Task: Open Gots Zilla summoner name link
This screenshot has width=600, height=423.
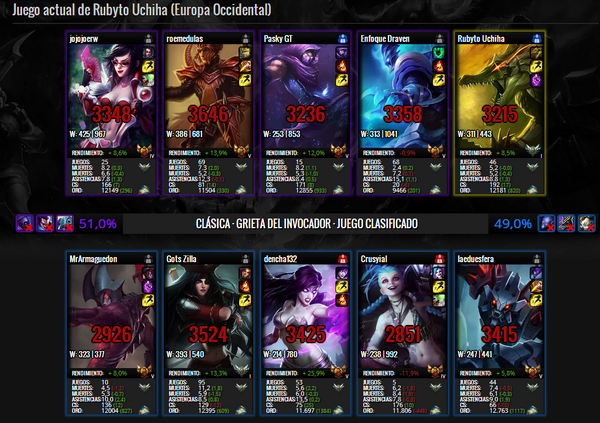Action: [x=181, y=259]
